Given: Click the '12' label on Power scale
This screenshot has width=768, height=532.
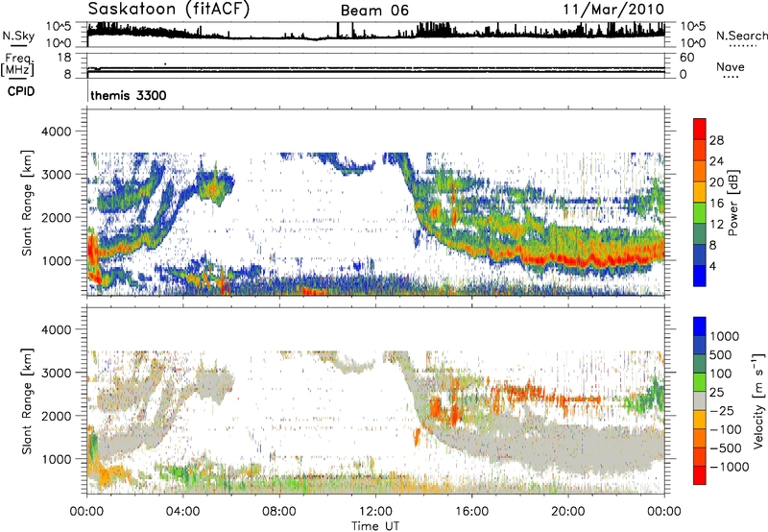Looking at the screenshot, I should pyautogui.click(x=716, y=225).
